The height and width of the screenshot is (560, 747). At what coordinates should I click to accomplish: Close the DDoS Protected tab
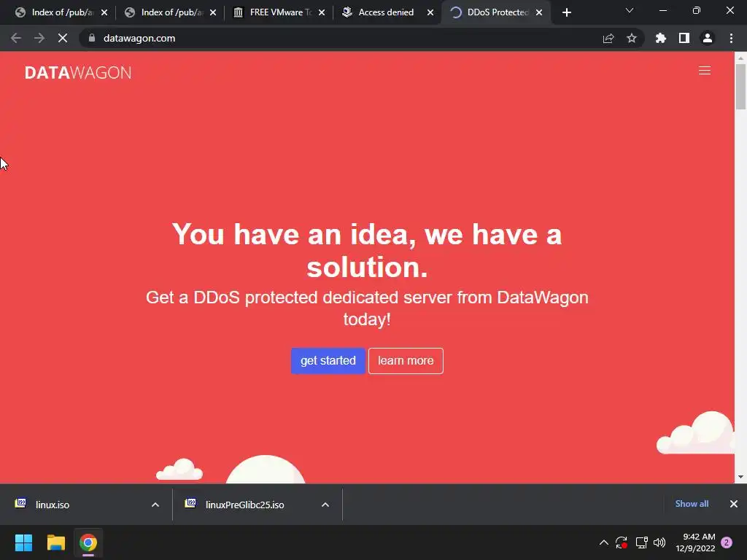coord(539,12)
